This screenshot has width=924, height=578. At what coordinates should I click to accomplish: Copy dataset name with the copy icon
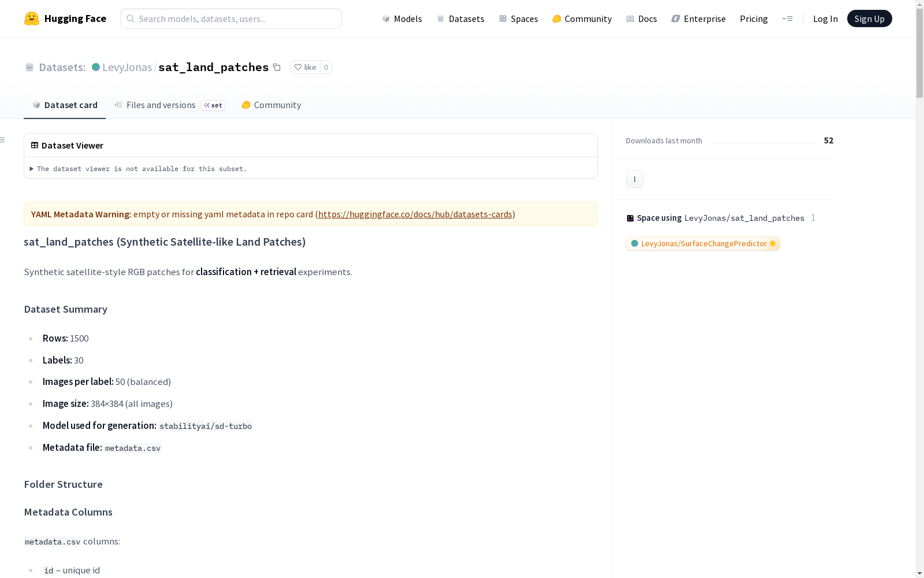click(277, 67)
